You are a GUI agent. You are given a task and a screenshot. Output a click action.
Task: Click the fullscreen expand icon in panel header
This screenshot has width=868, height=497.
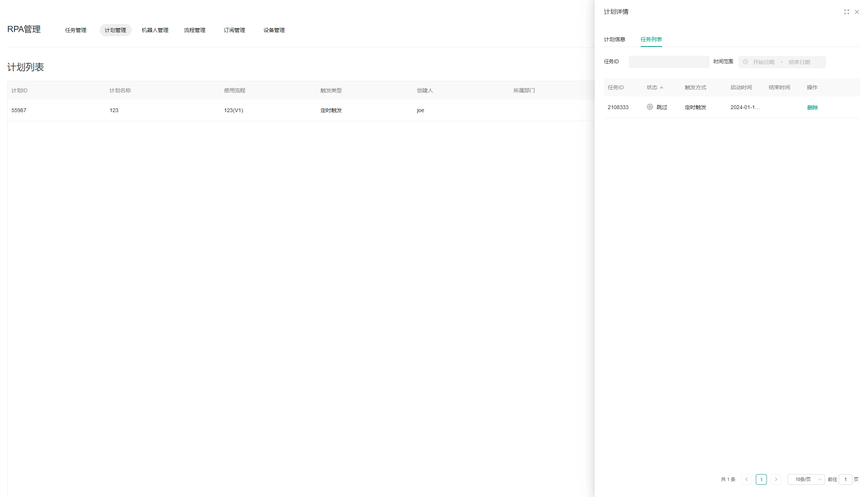846,12
